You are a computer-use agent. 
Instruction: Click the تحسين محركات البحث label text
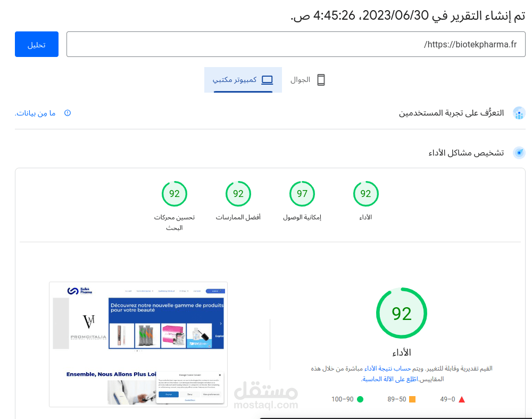pos(174,223)
